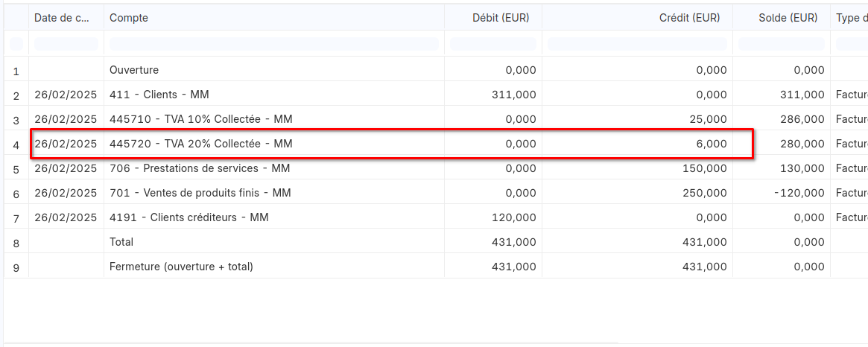Sort by Débit (EUR) column header
Viewport: 868px width, 347px height.
[x=501, y=18]
